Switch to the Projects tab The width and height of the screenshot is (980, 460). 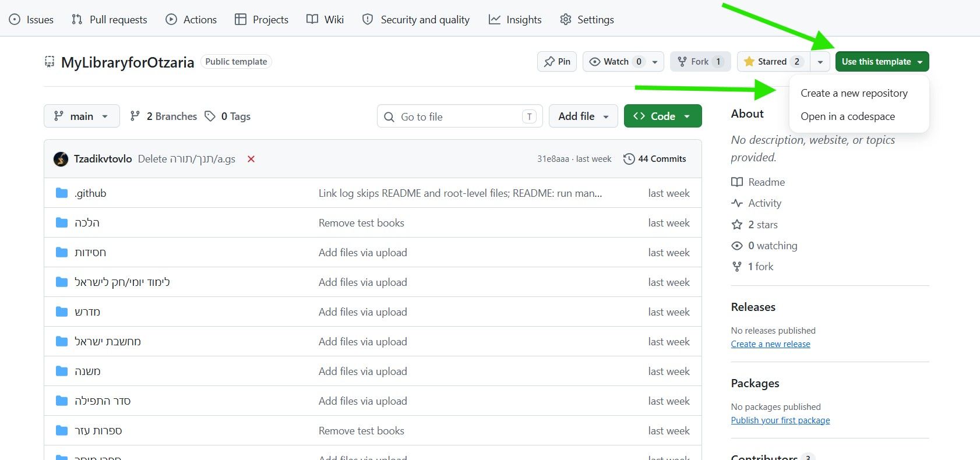(x=262, y=19)
